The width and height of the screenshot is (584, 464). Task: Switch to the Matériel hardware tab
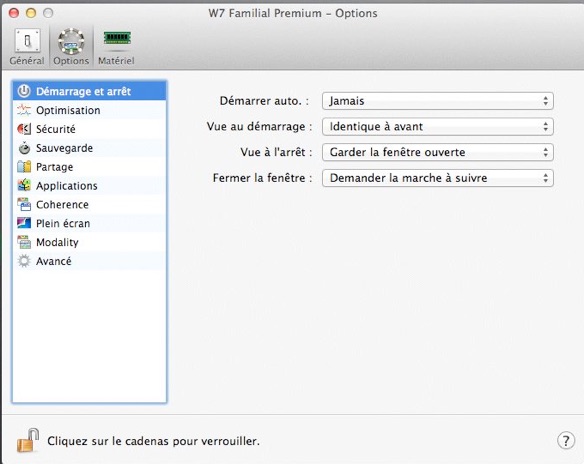click(x=117, y=47)
